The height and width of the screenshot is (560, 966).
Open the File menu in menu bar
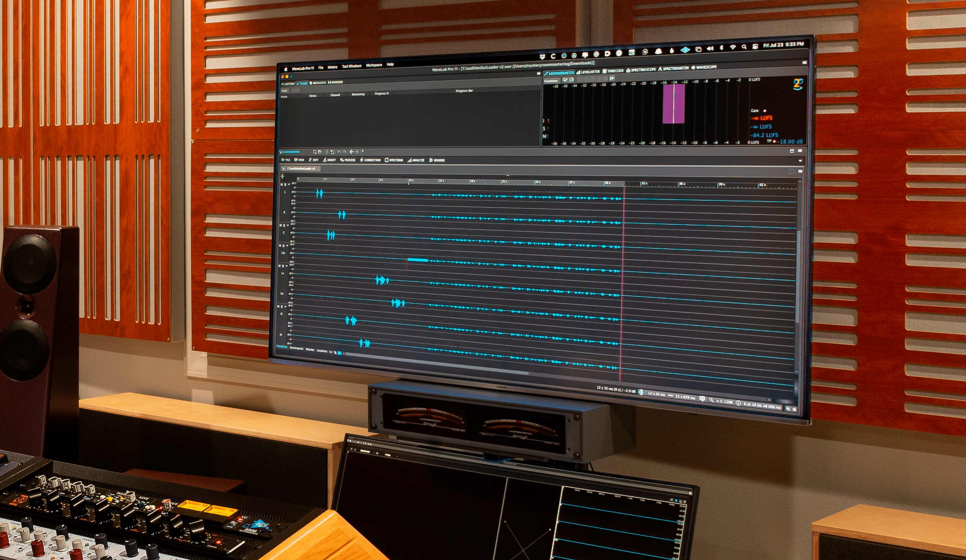[321, 68]
